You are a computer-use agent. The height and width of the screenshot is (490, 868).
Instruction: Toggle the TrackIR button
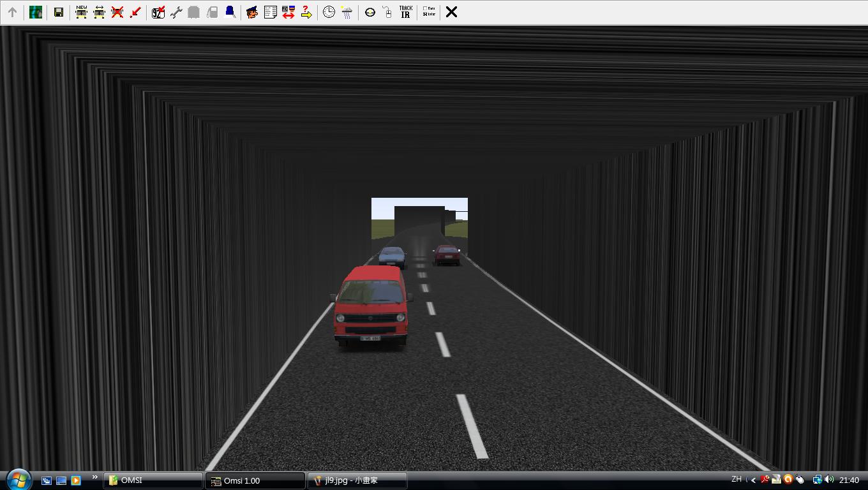click(x=405, y=12)
